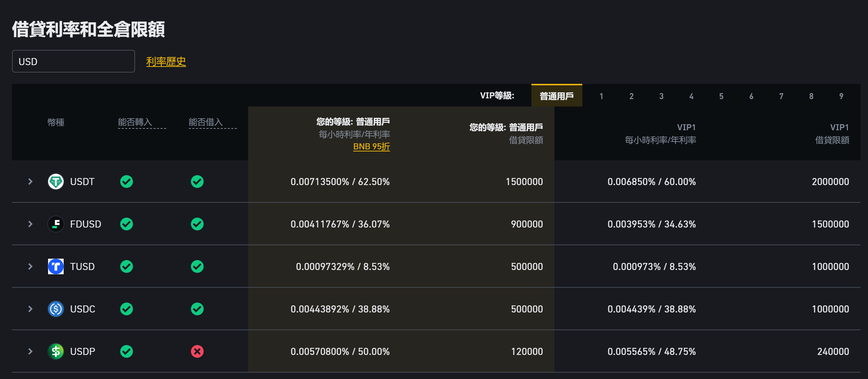Open the BNB 95折 discount link
The height and width of the screenshot is (379, 868).
point(371,147)
